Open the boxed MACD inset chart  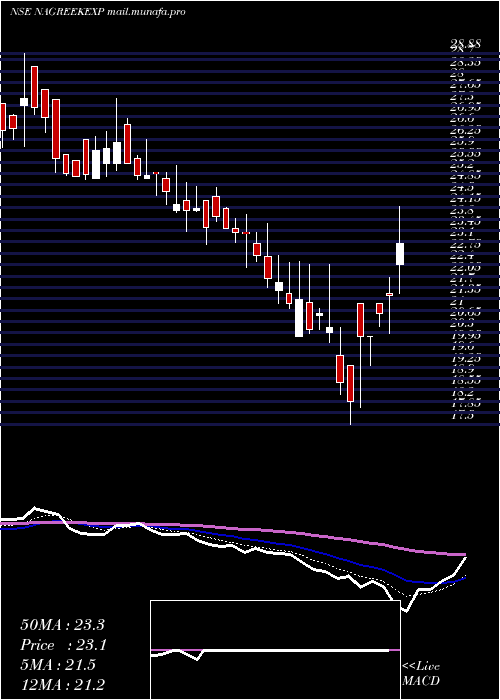(275, 650)
